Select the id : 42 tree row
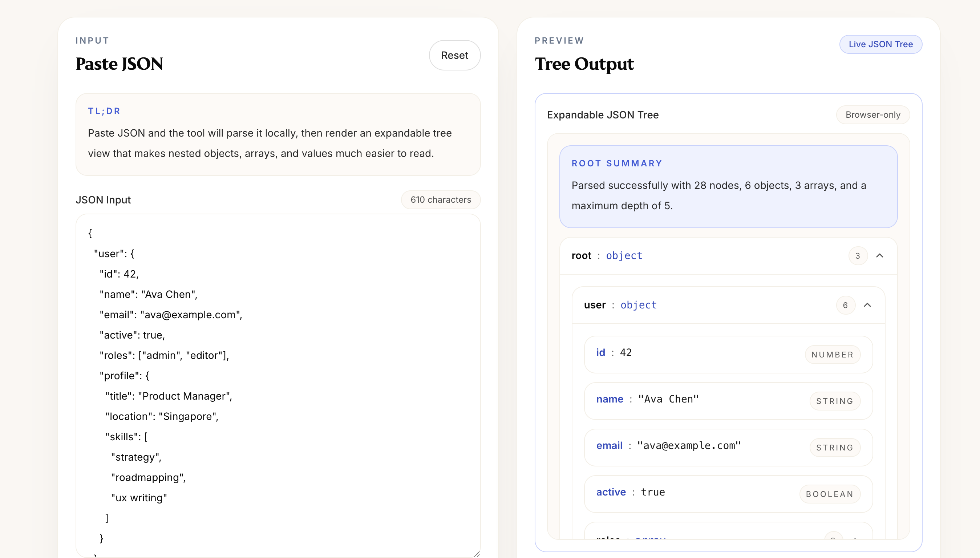This screenshot has width=980, height=558. pyautogui.click(x=728, y=355)
